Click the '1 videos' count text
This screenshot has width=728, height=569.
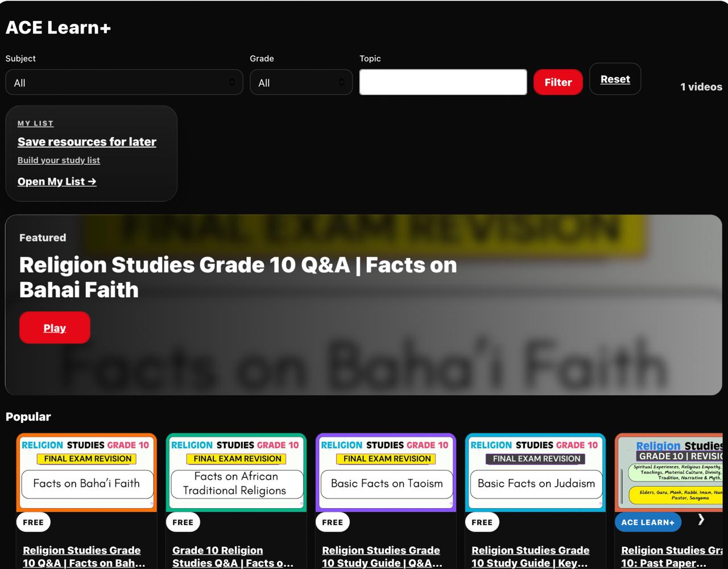click(701, 86)
